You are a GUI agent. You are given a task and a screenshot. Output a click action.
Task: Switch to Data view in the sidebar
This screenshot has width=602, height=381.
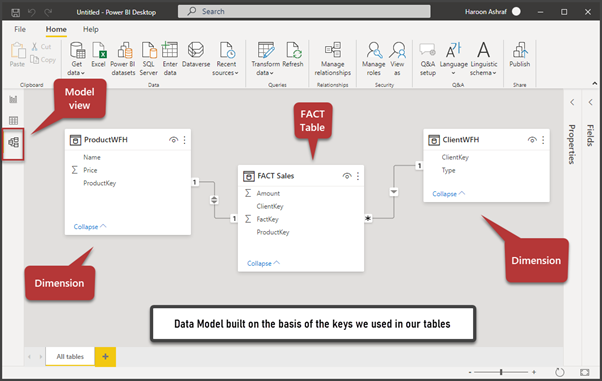tap(13, 121)
